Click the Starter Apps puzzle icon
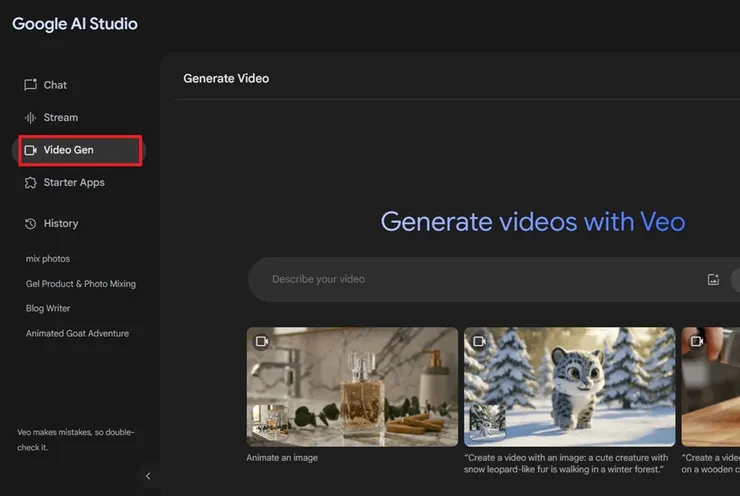Screen dimensions: 740x496 click(31, 183)
